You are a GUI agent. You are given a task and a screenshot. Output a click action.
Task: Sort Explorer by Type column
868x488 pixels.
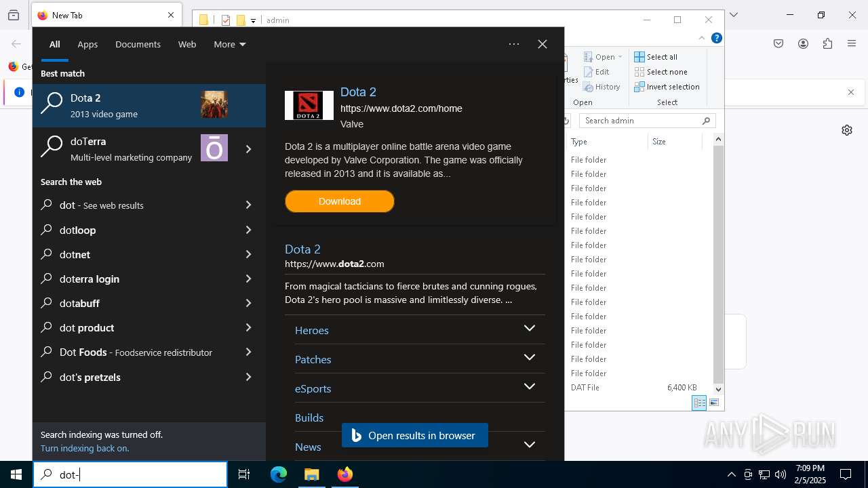click(607, 142)
